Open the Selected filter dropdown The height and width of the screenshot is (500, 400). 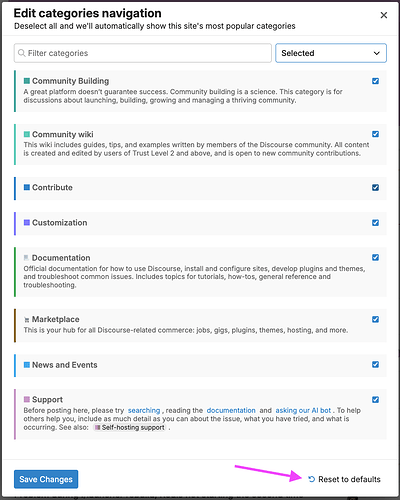(x=331, y=53)
